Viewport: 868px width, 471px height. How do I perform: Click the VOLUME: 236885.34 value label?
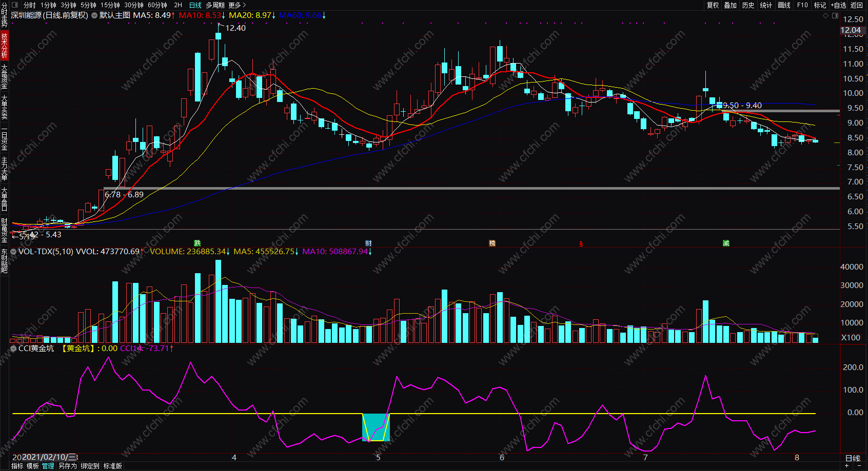[190, 252]
